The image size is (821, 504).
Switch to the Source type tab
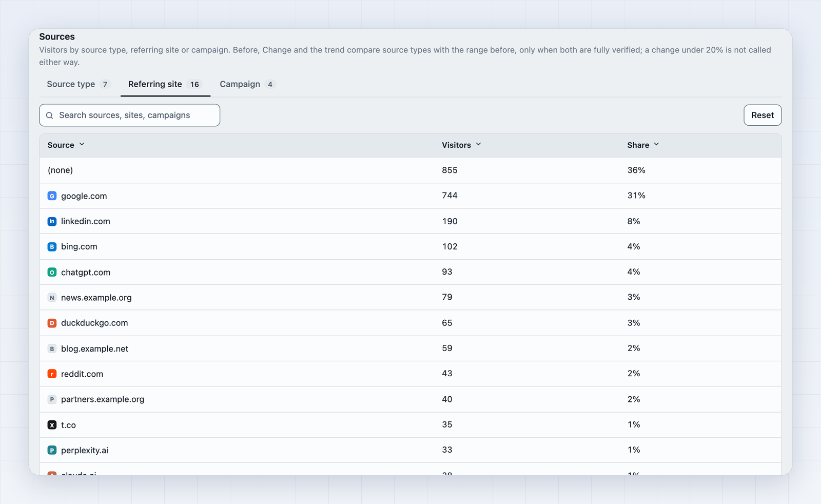(79, 84)
